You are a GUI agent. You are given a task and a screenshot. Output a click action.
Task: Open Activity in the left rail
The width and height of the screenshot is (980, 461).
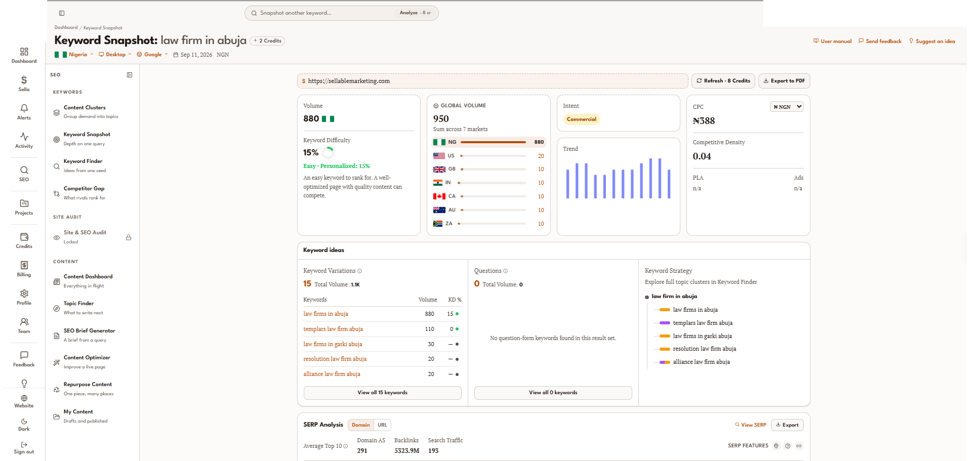[24, 140]
